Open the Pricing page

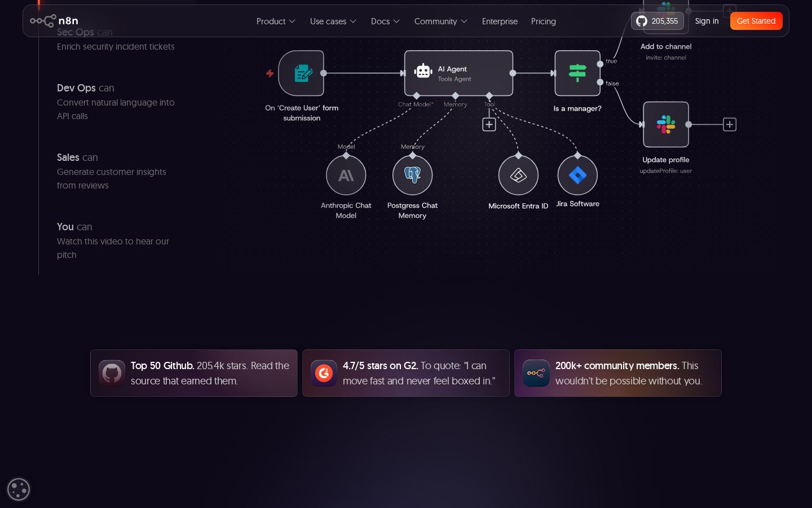pos(544,21)
